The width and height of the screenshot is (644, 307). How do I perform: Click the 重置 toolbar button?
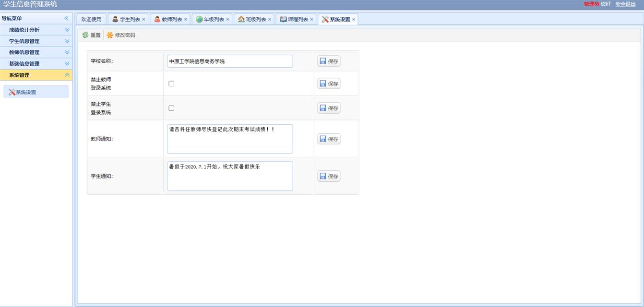[91, 35]
